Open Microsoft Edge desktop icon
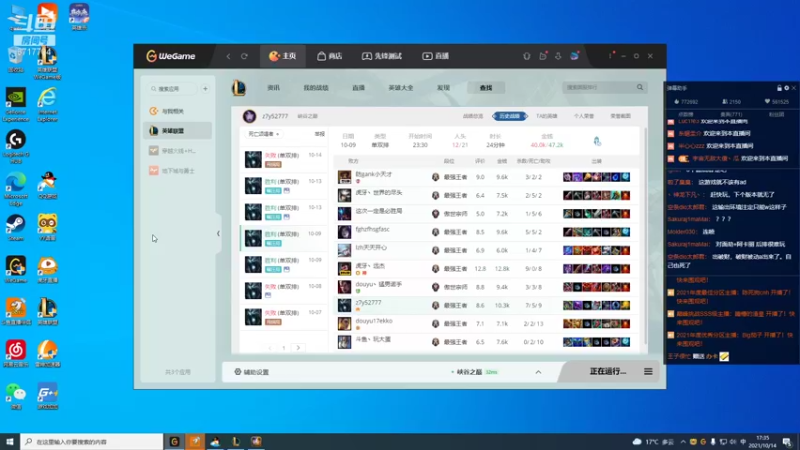Screen dimensions: 800x450 click(16, 189)
